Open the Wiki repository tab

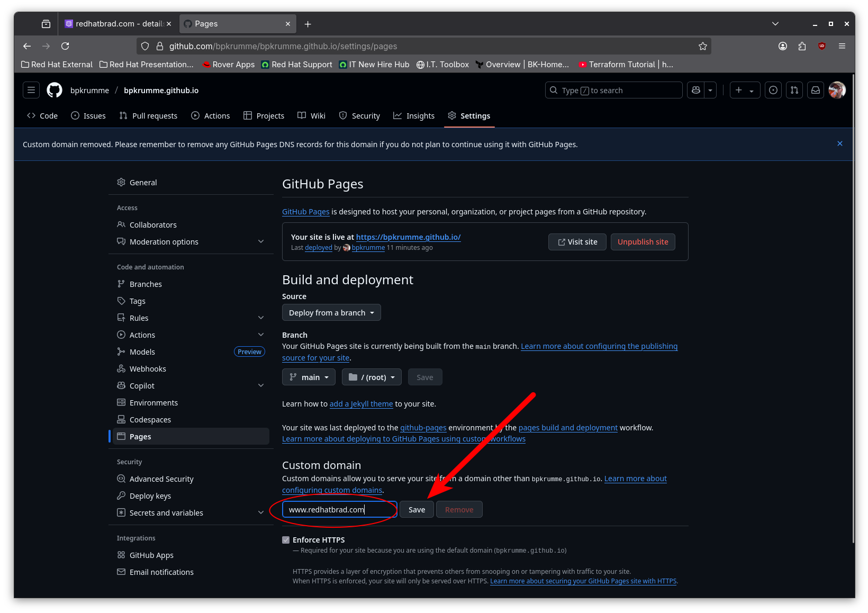[x=311, y=116]
